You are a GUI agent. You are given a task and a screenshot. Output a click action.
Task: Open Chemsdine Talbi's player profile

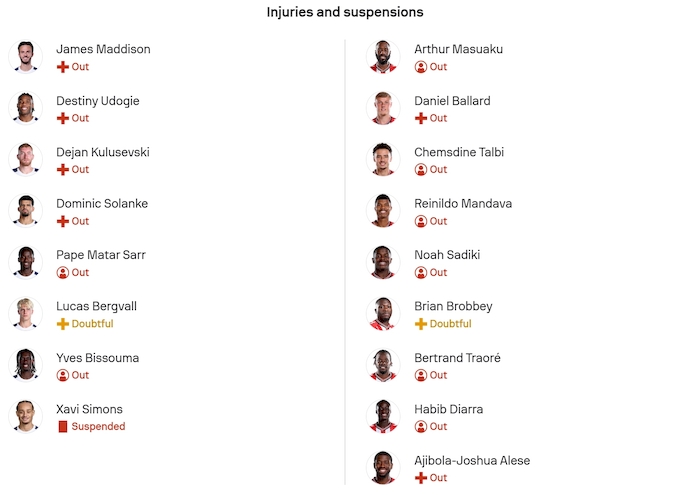pyautogui.click(x=458, y=152)
